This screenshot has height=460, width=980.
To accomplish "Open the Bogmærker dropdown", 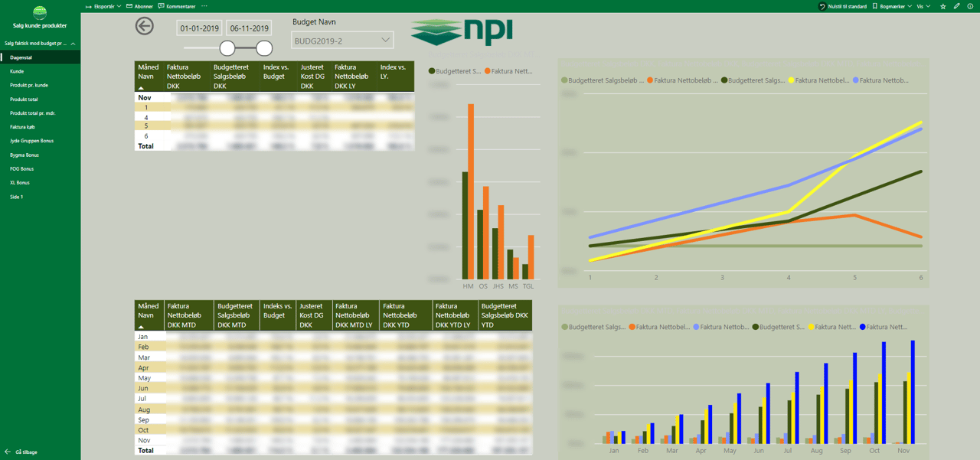I will (x=893, y=6).
